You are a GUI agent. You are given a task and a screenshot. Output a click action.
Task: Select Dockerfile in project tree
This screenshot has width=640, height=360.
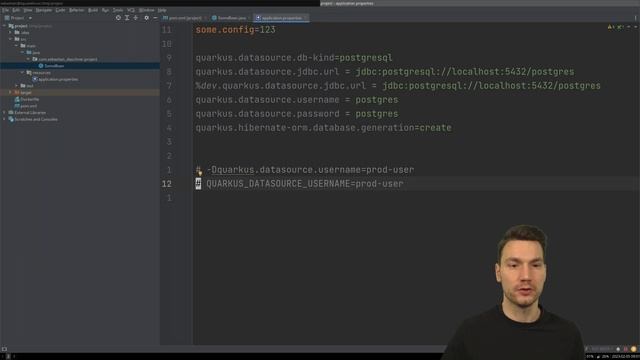[x=27, y=99]
